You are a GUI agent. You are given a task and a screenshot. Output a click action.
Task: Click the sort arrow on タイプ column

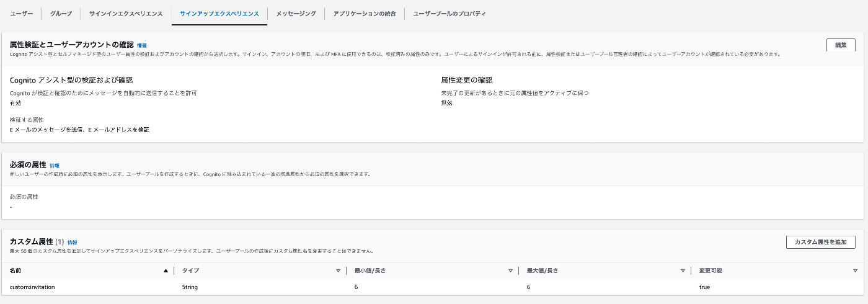click(338, 270)
